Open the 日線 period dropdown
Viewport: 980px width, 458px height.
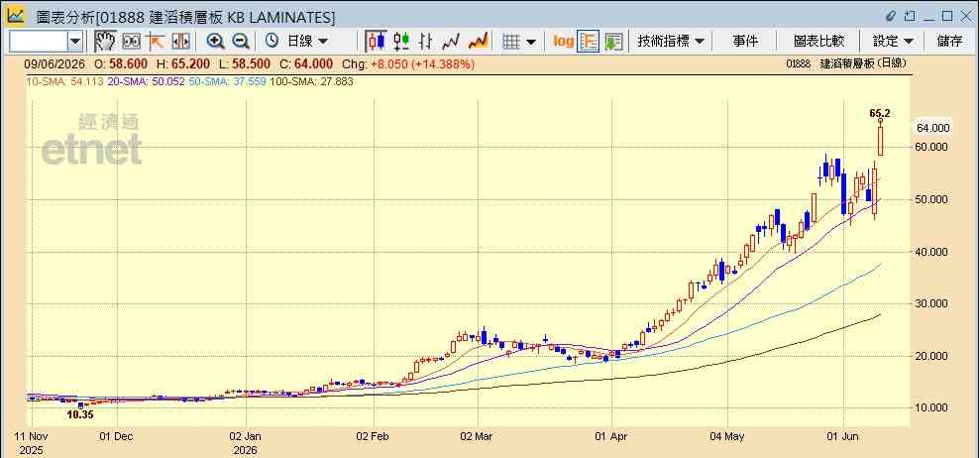296,42
